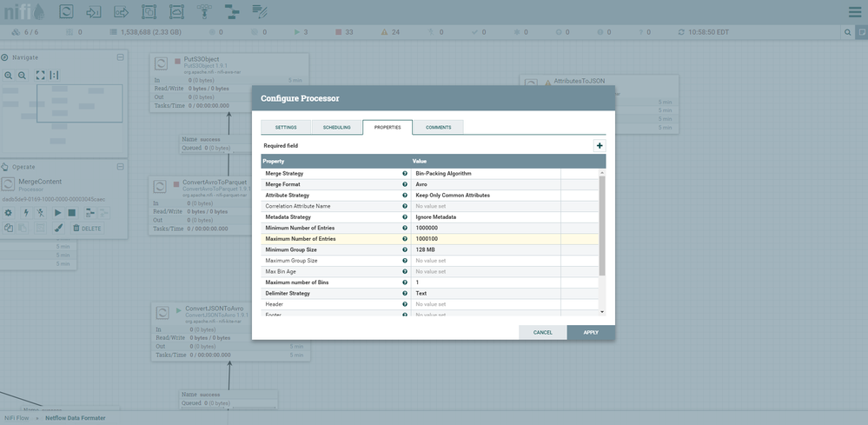This screenshot has width=868, height=425.
Task: Click the Process Group toolbar icon
Action: click(x=149, y=12)
